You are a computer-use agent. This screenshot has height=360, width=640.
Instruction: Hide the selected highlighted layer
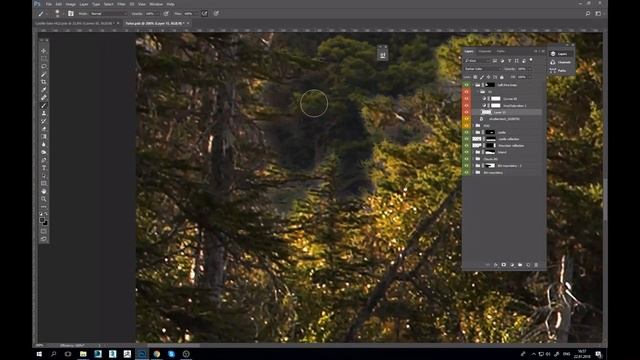coord(467,112)
